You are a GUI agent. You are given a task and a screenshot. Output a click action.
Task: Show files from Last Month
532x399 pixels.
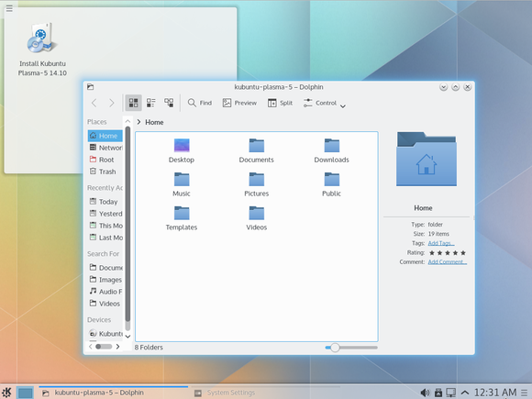(105, 238)
